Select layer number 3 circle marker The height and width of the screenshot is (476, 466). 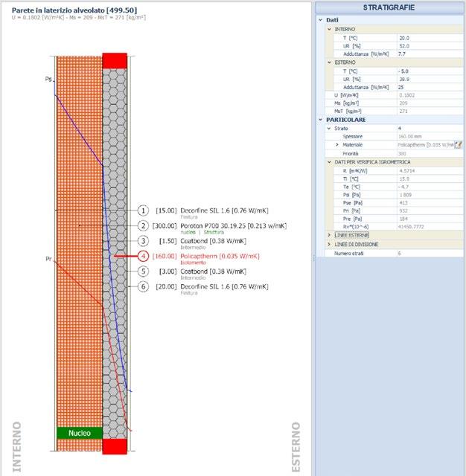tap(143, 241)
